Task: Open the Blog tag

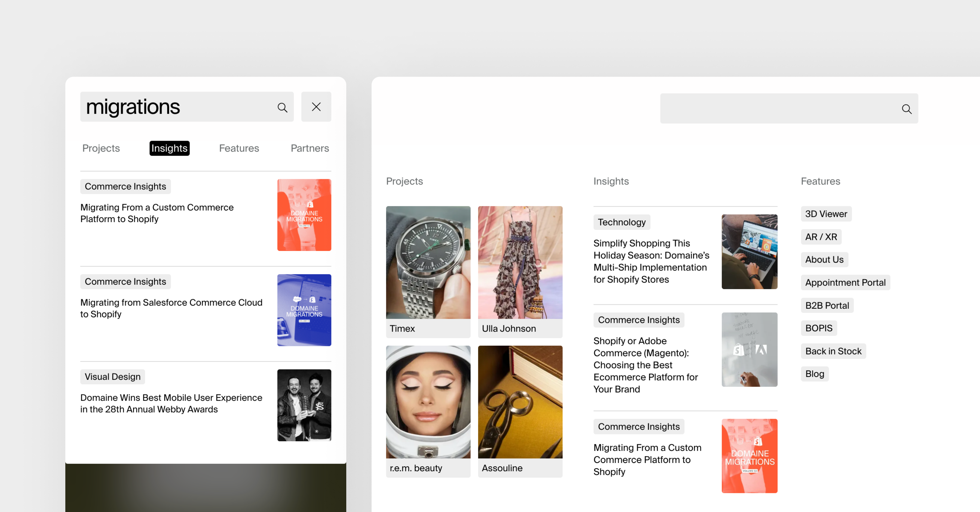Action: click(x=814, y=374)
